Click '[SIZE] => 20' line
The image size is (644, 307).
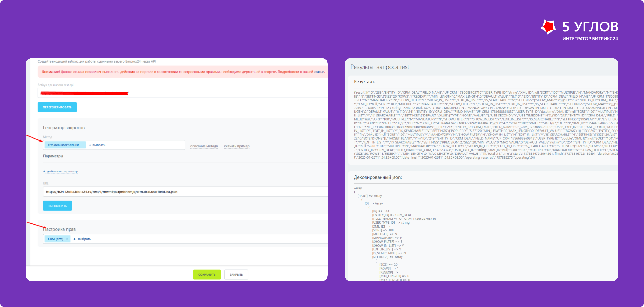388,265
